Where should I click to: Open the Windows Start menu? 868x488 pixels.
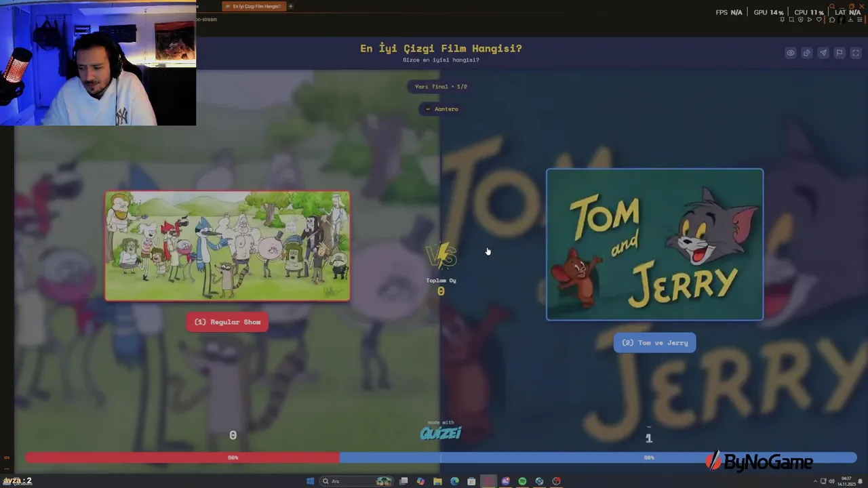click(310, 481)
